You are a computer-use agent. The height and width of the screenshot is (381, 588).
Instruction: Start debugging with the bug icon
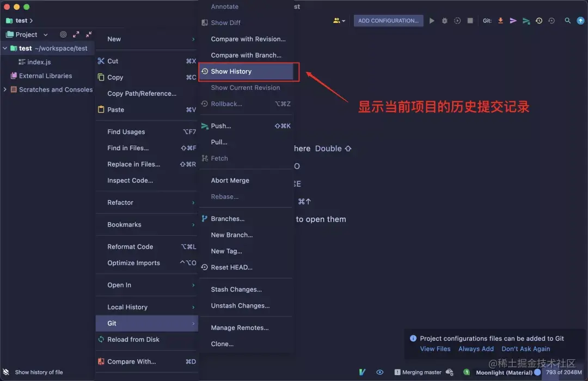445,20
